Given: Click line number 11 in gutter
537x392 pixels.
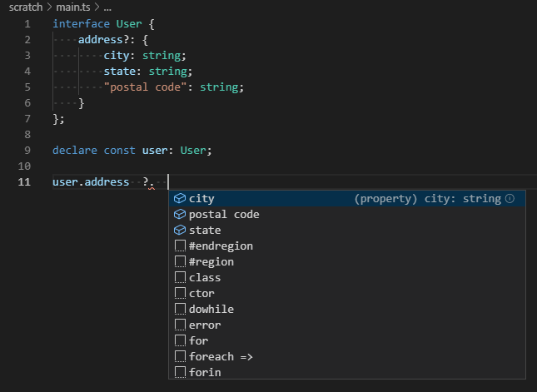Looking at the screenshot, I should [x=24, y=181].
